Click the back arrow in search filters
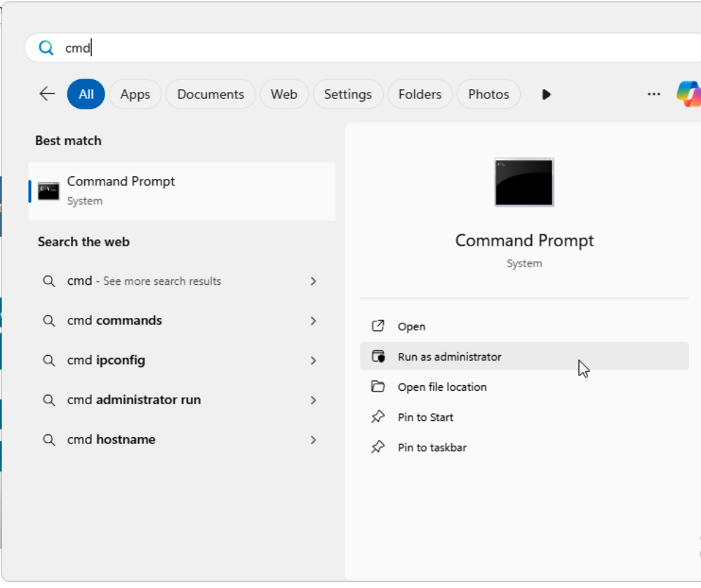Viewport: 701px width, 588px height. click(47, 94)
